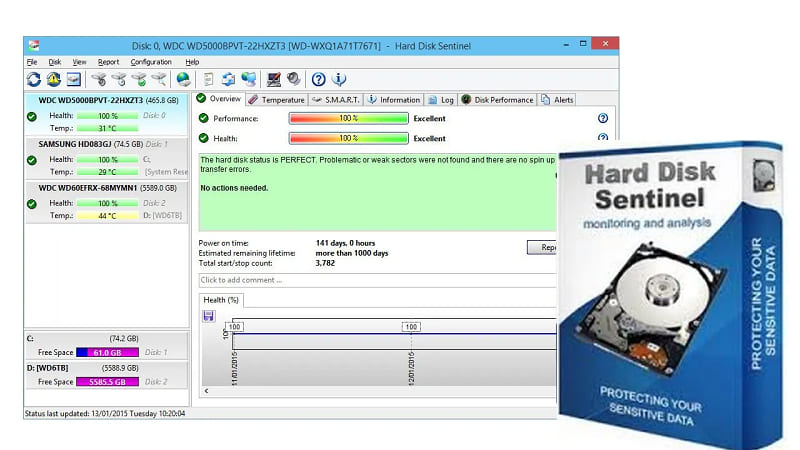Click the 'more than 1000 days' lifetime value
Image resolution: width=800 pixels, height=450 pixels.
(352, 253)
